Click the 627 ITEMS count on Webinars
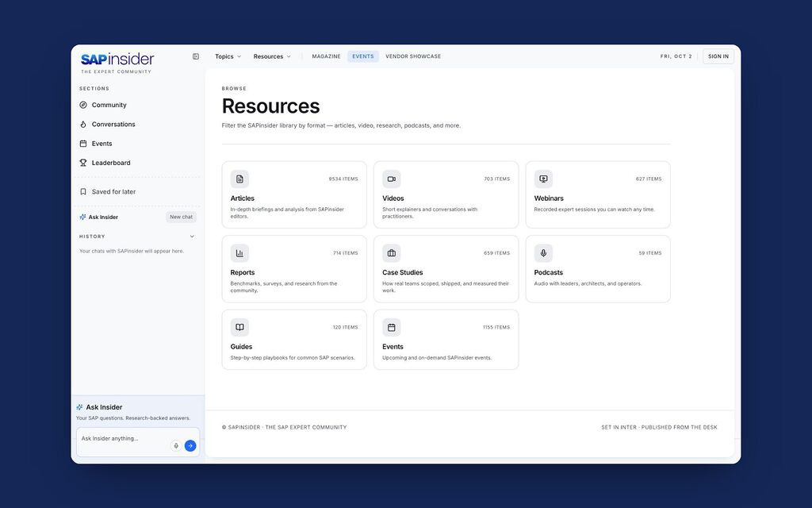The width and height of the screenshot is (812, 508). 649,179
